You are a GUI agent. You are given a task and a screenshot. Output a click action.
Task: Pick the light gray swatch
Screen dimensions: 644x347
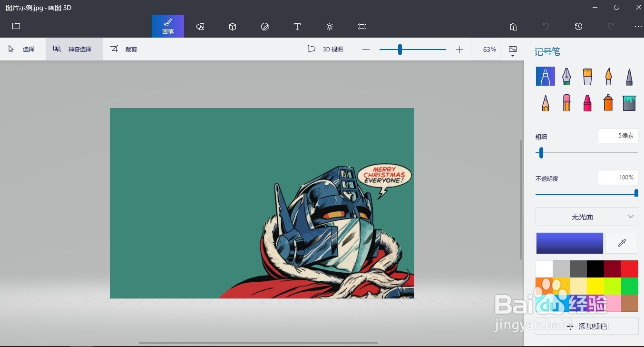(x=561, y=269)
